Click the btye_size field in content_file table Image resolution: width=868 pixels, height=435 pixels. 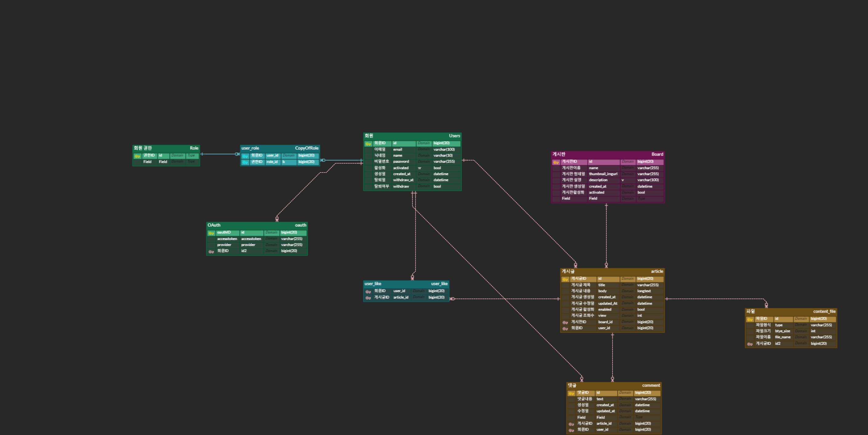[782, 331]
